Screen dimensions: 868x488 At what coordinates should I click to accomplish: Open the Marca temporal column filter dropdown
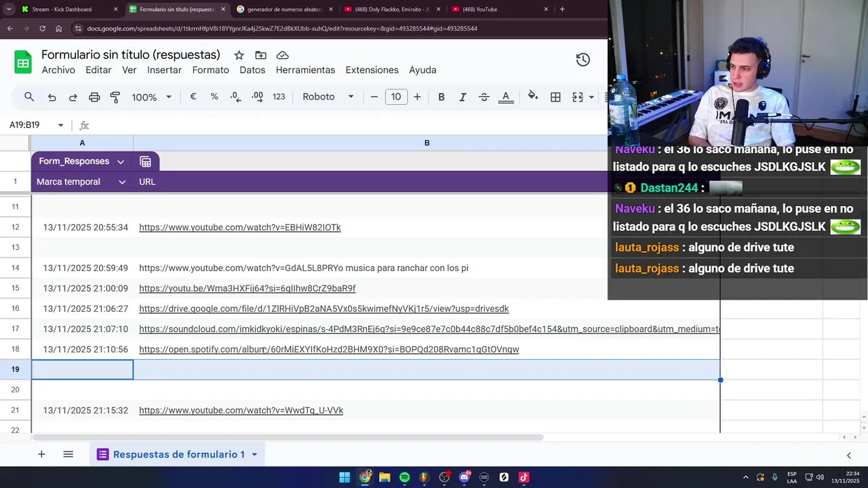(x=122, y=182)
